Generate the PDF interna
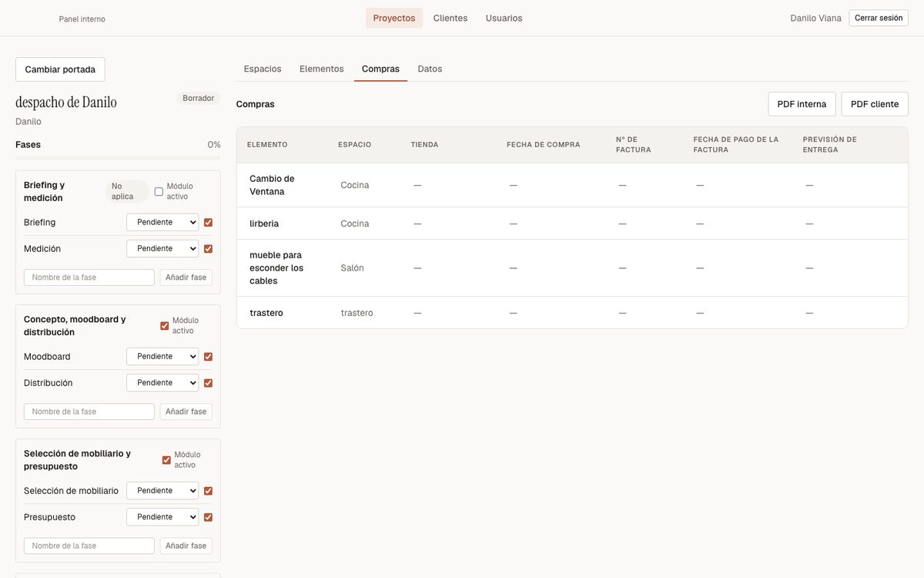Viewport: 924px width, 578px height. (802, 104)
